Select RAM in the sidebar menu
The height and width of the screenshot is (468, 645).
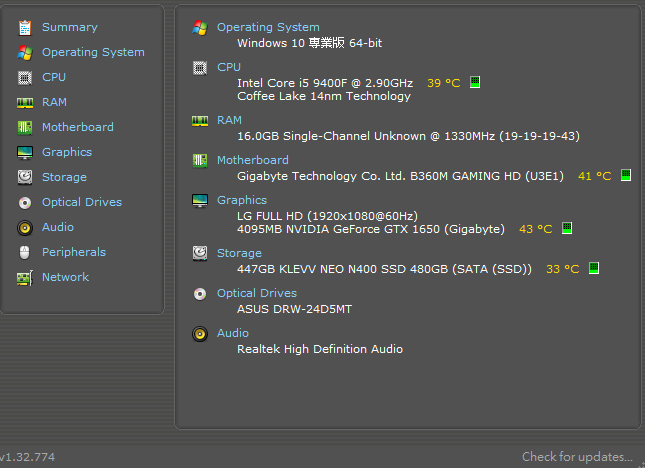(x=54, y=102)
